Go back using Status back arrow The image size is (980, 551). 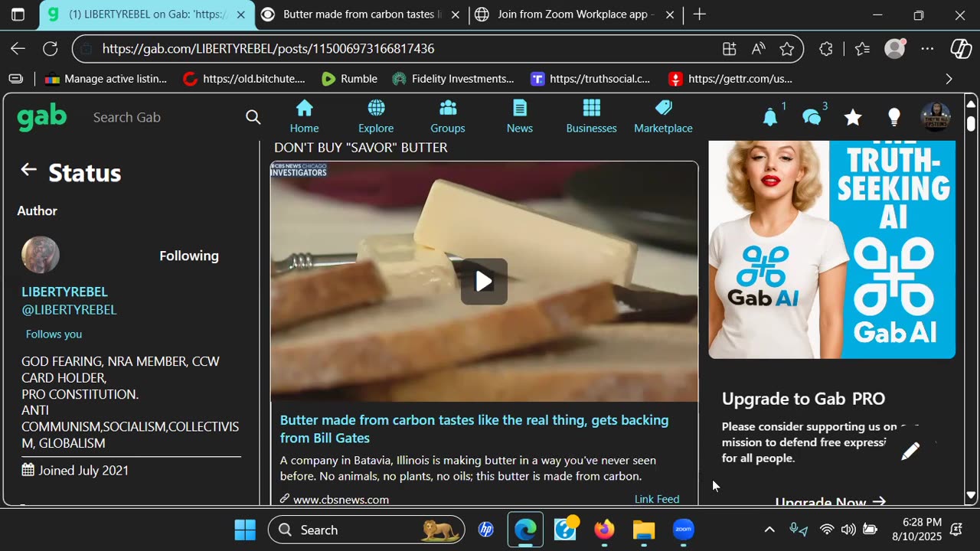click(28, 170)
